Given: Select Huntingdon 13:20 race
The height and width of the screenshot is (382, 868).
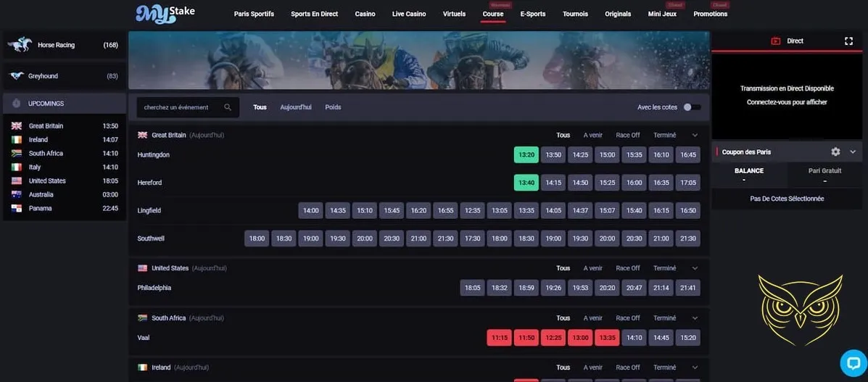Looking at the screenshot, I should 526,155.
